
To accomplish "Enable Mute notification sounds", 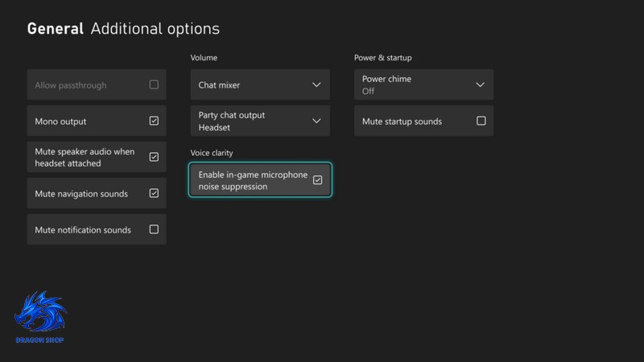I will [154, 229].
